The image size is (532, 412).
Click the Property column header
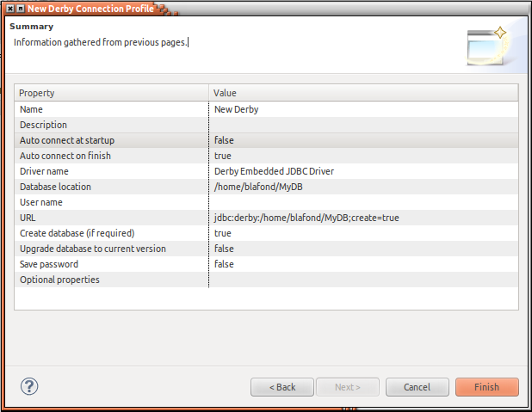111,93
